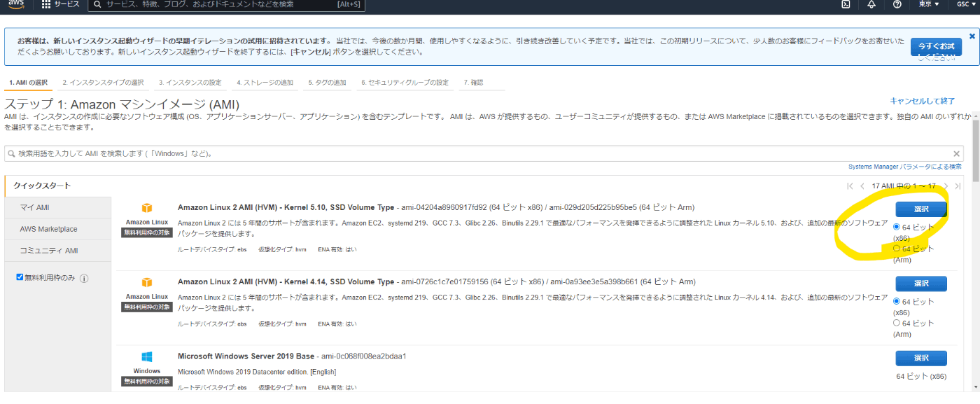Choose 64 ビット (x86) for Kernel 5.10
The height and width of the screenshot is (404, 980).
click(897, 228)
